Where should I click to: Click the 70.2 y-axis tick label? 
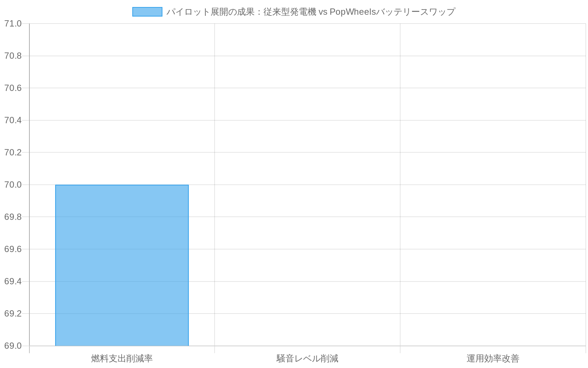(15, 152)
